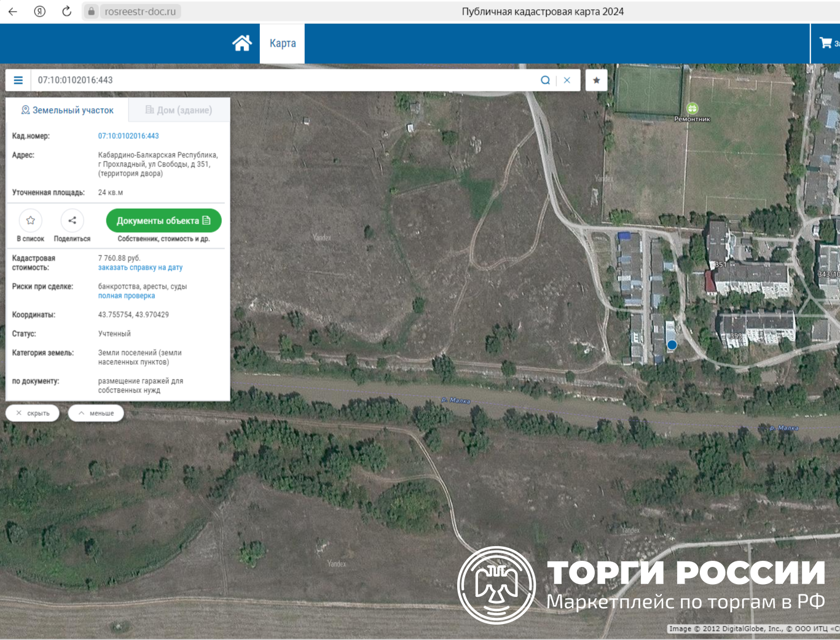Clear the cadastral number search field
The width and height of the screenshot is (840, 640).
click(x=567, y=80)
